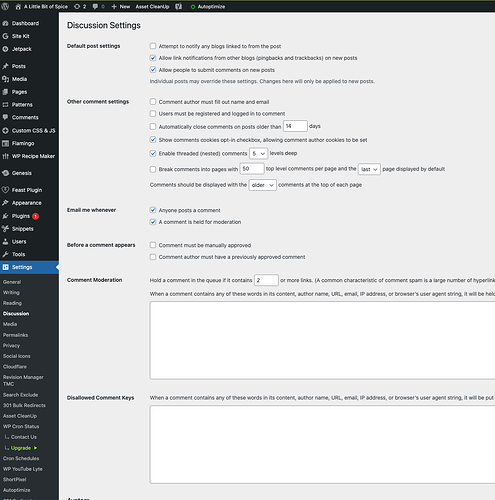Click the icon after Asset CleanUp

(x=179, y=6)
